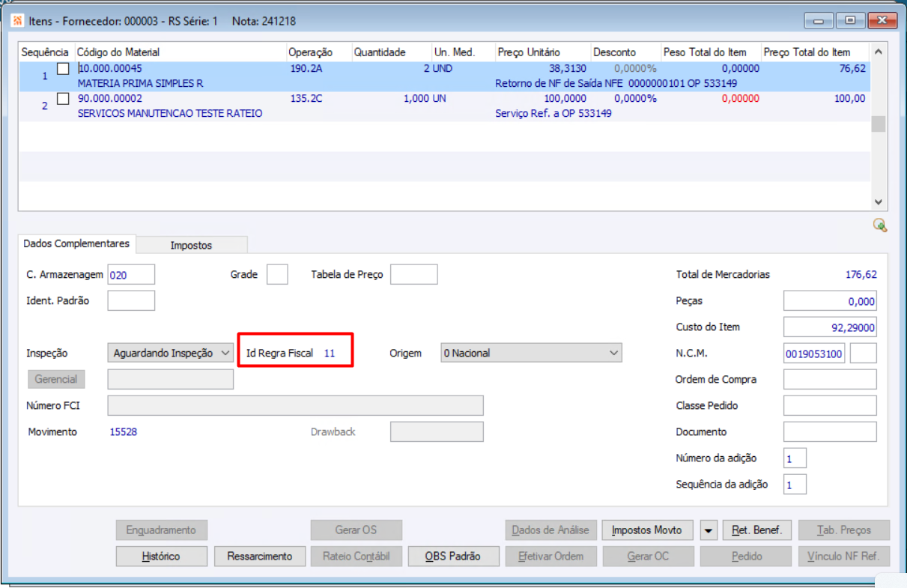This screenshot has height=588, width=907.
Task: Click the C. Armazenagem field
Action: (131, 275)
